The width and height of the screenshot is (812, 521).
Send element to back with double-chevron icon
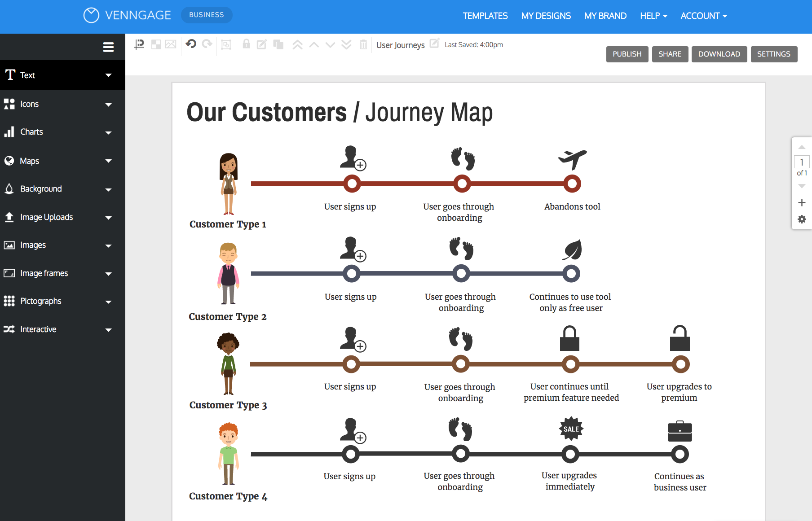coord(346,44)
